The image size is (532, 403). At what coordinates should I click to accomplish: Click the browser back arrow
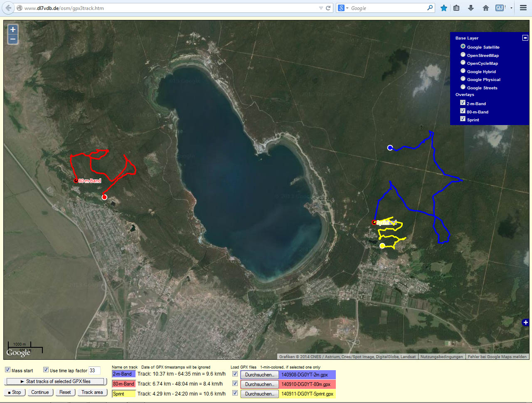point(8,8)
